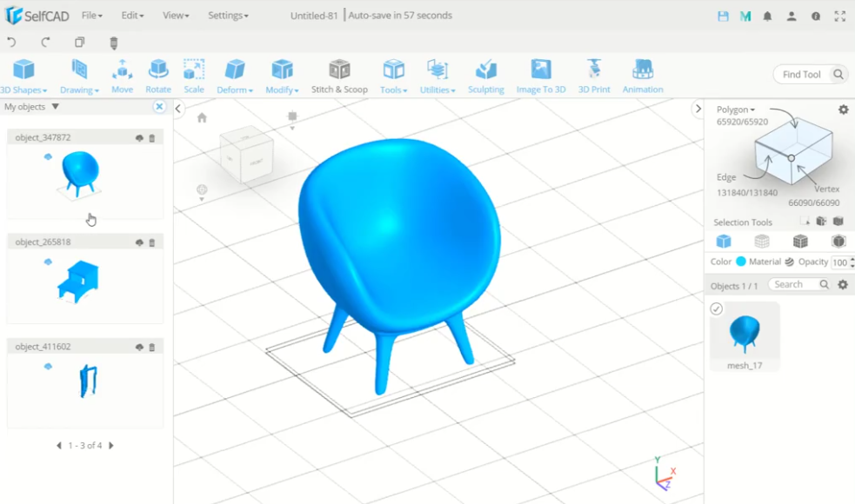Delete object_347872 with its trash icon
The image size is (855, 504).
(152, 138)
